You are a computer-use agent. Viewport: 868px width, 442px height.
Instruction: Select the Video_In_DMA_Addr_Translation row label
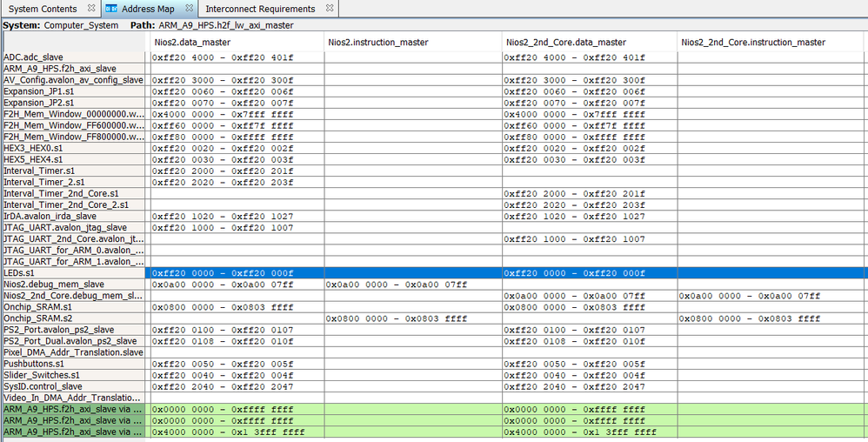(74, 398)
